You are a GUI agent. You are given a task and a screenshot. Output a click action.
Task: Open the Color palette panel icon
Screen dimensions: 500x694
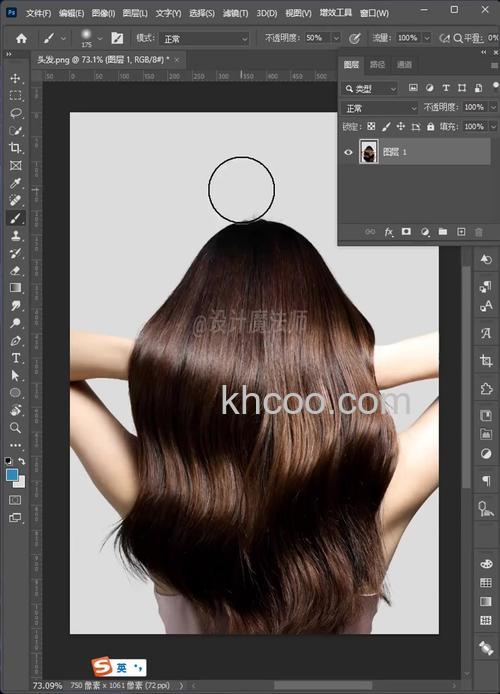coord(486,564)
